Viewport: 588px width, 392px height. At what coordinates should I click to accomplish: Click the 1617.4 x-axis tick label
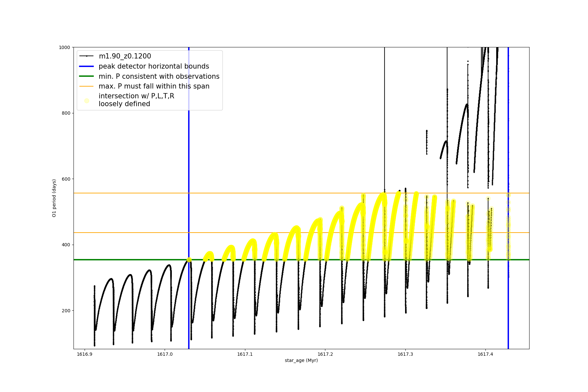(485, 354)
